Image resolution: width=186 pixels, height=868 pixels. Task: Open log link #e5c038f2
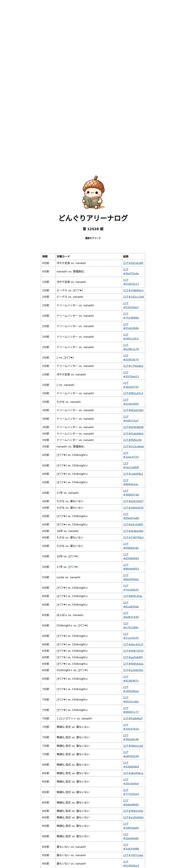(x=133, y=525)
